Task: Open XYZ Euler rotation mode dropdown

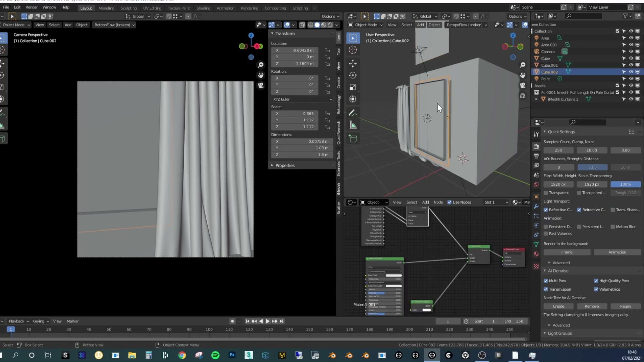Action: click(302, 99)
